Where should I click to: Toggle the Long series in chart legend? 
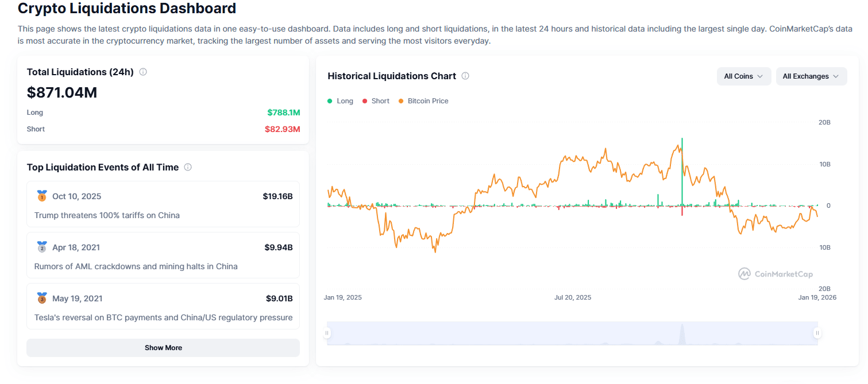point(341,101)
